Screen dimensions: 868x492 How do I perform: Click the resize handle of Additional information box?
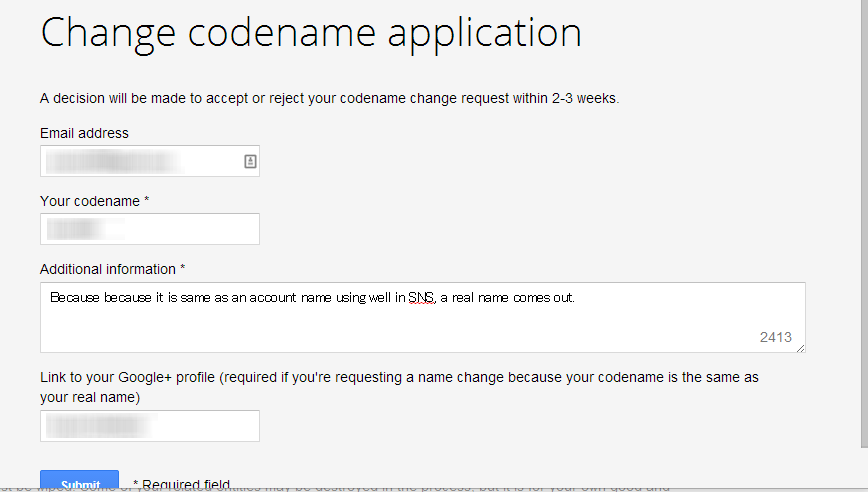click(x=800, y=347)
